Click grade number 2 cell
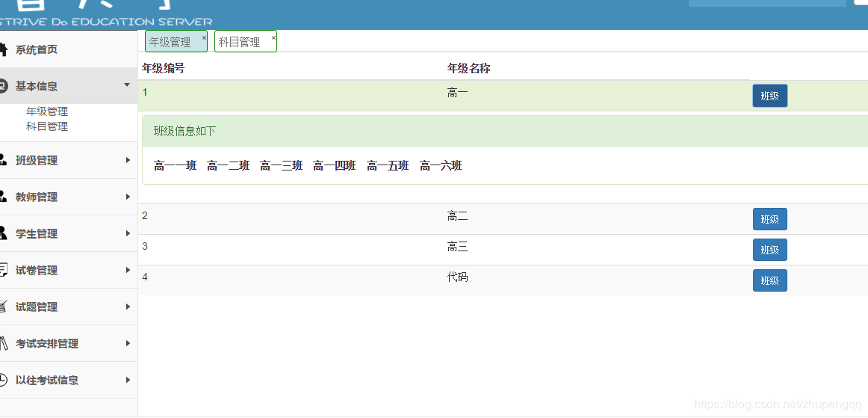Image resolution: width=868 pixels, height=418 pixels. [x=145, y=216]
